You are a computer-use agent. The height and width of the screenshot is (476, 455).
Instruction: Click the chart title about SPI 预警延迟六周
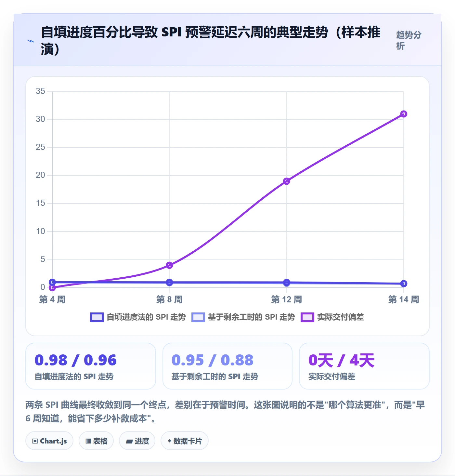click(x=211, y=41)
